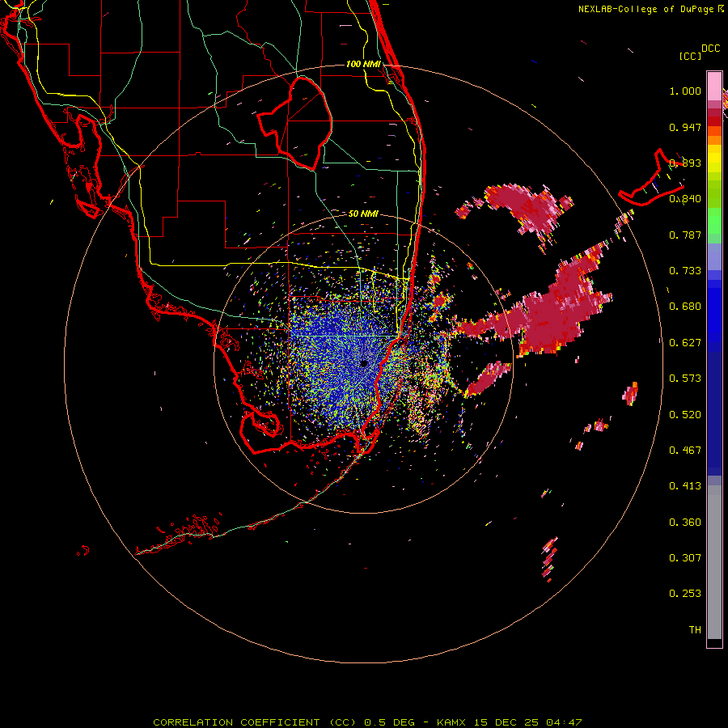Select the 0.947 color scale value
Screen dimensions: 728x728
685,127
